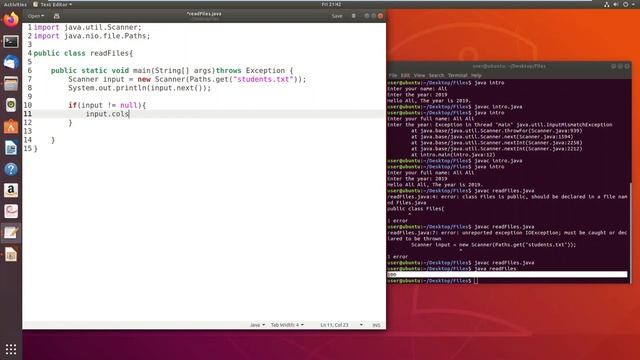The width and height of the screenshot is (640, 360).
Task: Click the InputMismatchException line in terminal
Action: click(x=500, y=125)
